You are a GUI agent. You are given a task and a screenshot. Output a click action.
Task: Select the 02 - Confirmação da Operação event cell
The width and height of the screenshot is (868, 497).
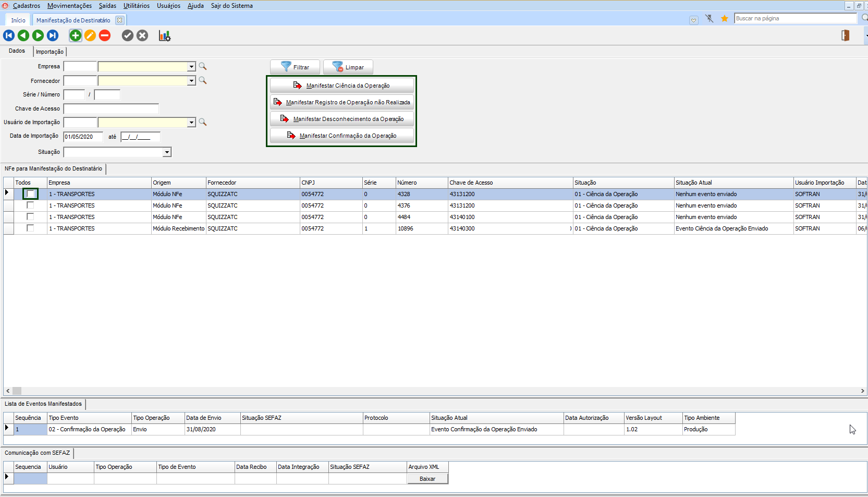click(89, 429)
